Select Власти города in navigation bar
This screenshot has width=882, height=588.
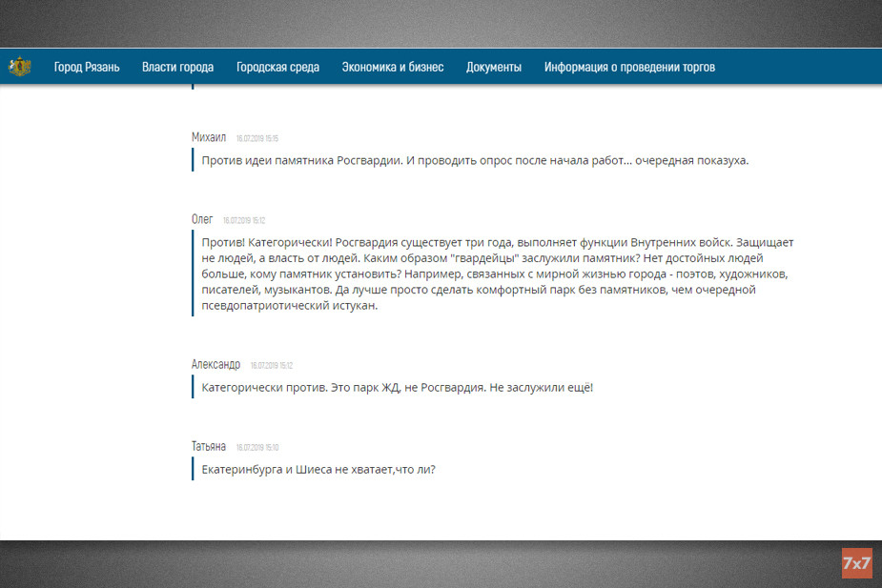point(177,68)
